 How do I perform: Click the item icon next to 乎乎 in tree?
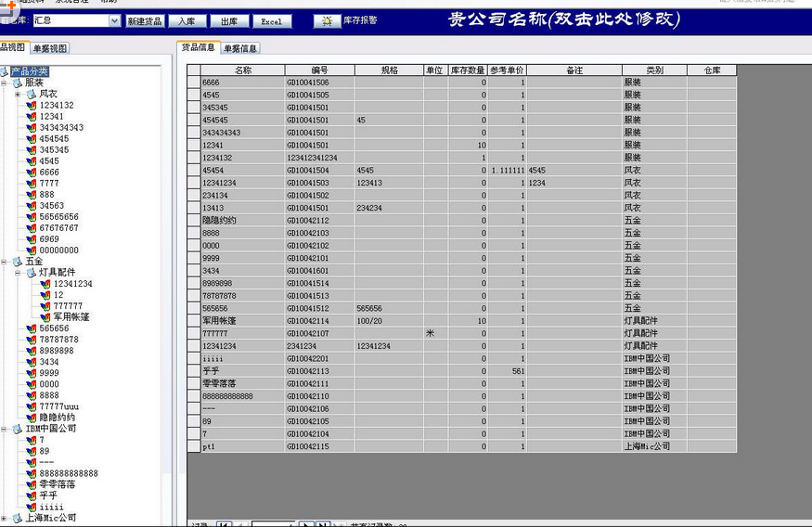(32, 495)
